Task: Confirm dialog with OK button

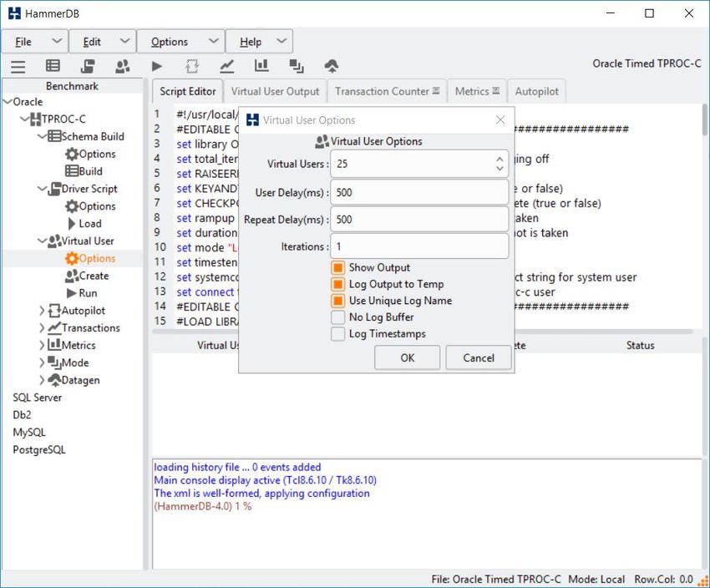Action: [407, 358]
